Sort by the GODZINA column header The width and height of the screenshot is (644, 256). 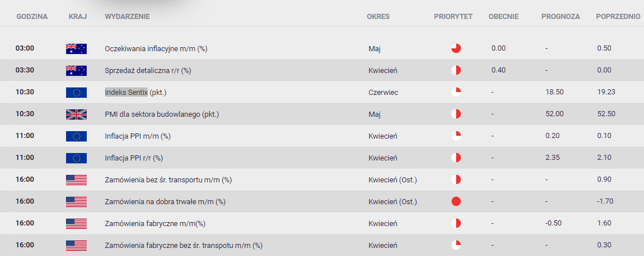(x=32, y=17)
